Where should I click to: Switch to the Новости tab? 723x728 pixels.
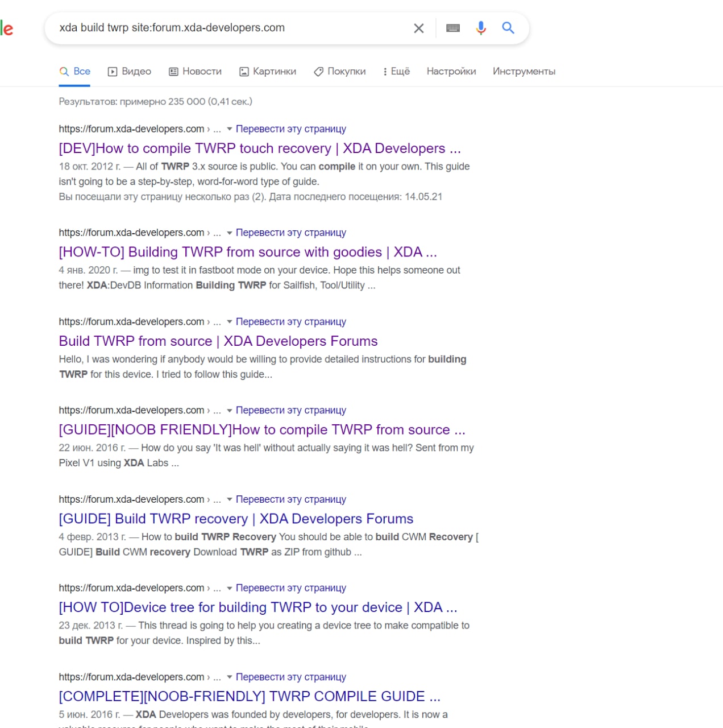[195, 71]
